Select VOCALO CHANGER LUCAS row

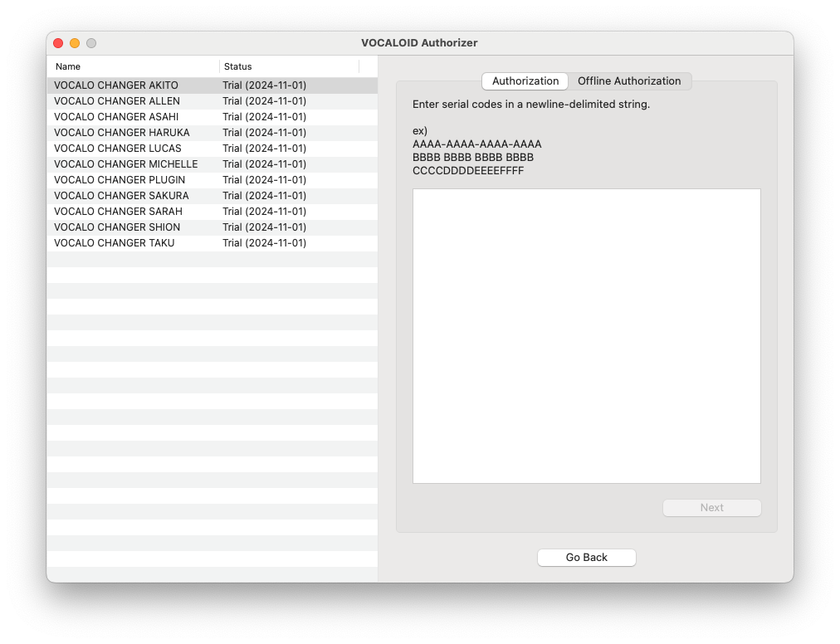pos(212,149)
